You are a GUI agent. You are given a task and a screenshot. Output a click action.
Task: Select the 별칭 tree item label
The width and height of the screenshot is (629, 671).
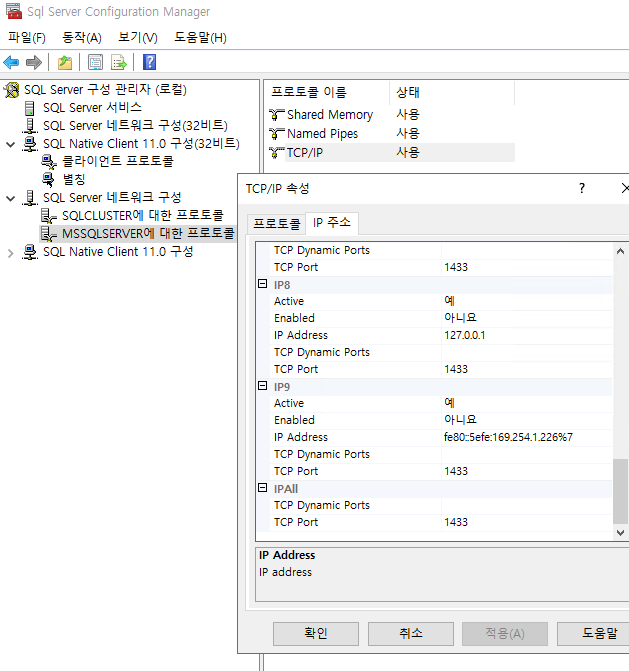click(x=74, y=180)
